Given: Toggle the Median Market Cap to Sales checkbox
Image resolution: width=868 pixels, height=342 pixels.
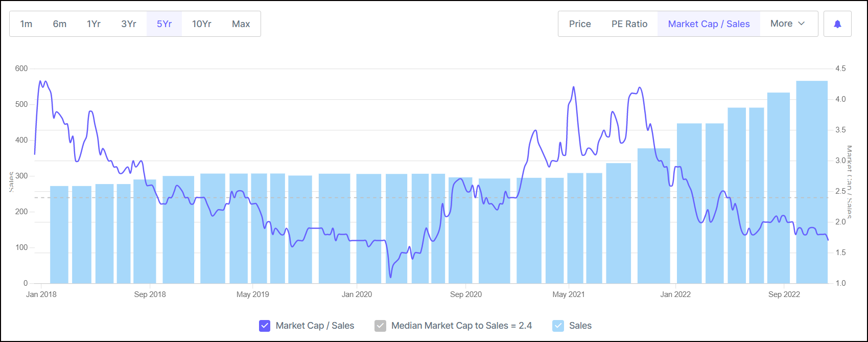Looking at the screenshot, I should [x=380, y=326].
